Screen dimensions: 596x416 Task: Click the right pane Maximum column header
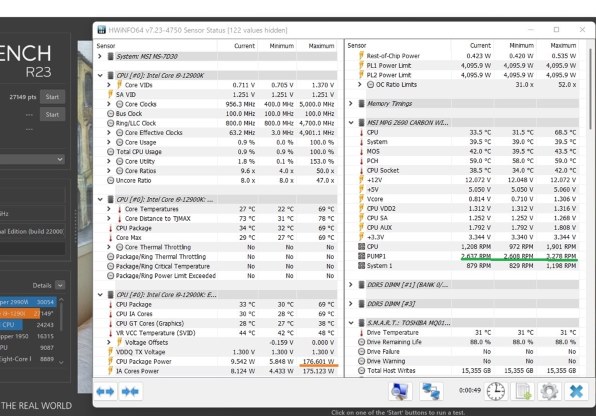tap(563, 45)
